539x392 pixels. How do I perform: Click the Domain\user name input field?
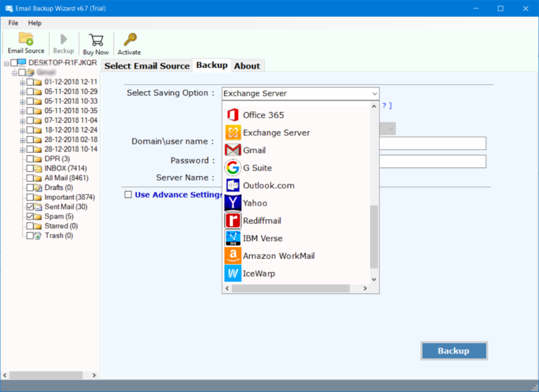click(432, 143)
